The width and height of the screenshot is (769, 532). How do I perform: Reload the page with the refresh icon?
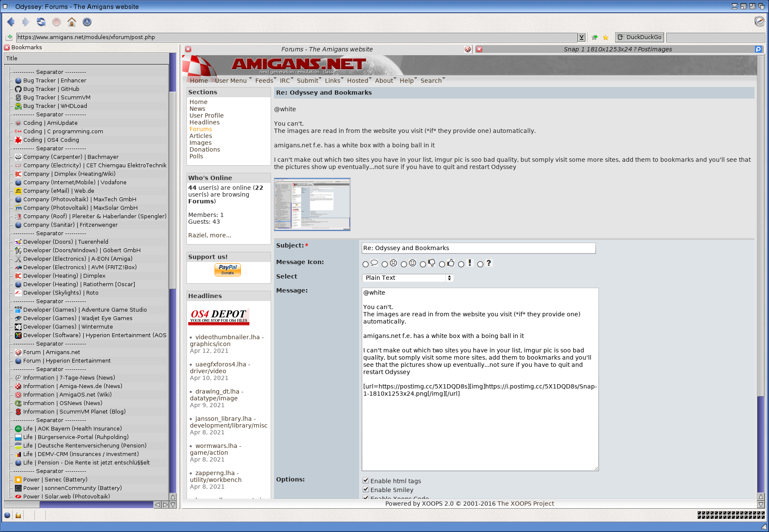click(41, 22)
